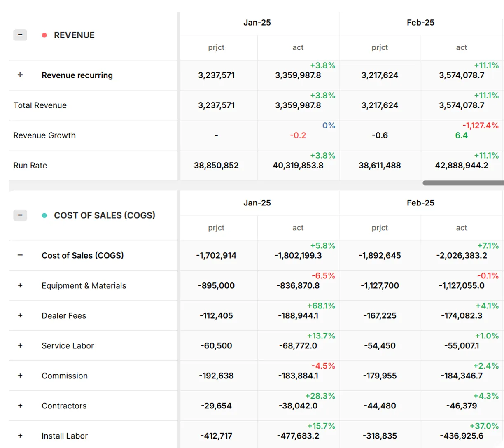Screen dimensions: 504x448
Task: Click the REVENUE section title
Action: point(74,35)
